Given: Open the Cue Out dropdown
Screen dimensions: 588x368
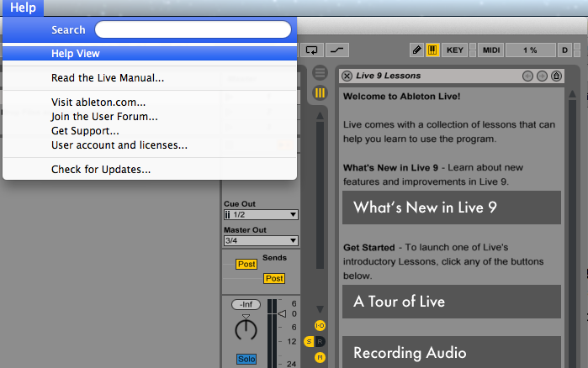Looking at the screenshot, I should 261,215.
